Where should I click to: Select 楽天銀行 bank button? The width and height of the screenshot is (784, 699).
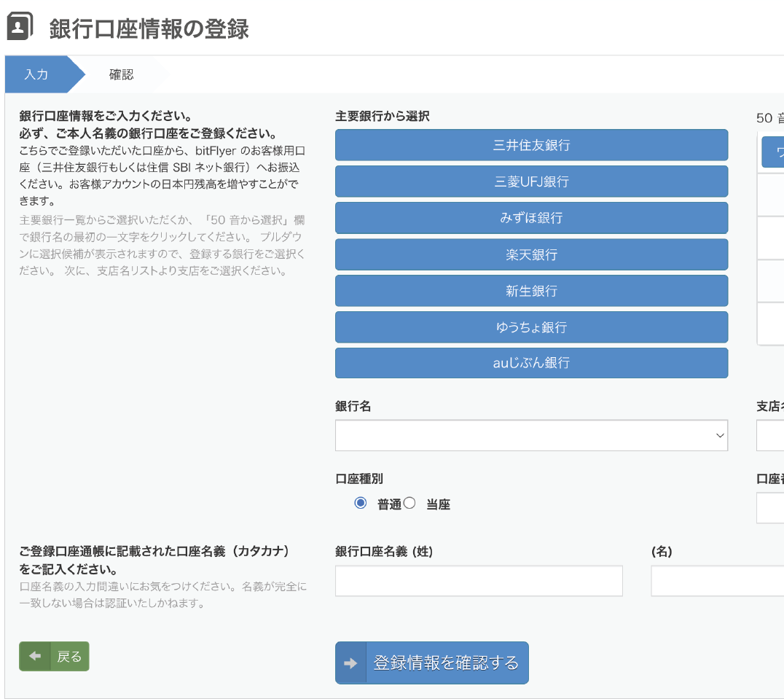(531, 254)
